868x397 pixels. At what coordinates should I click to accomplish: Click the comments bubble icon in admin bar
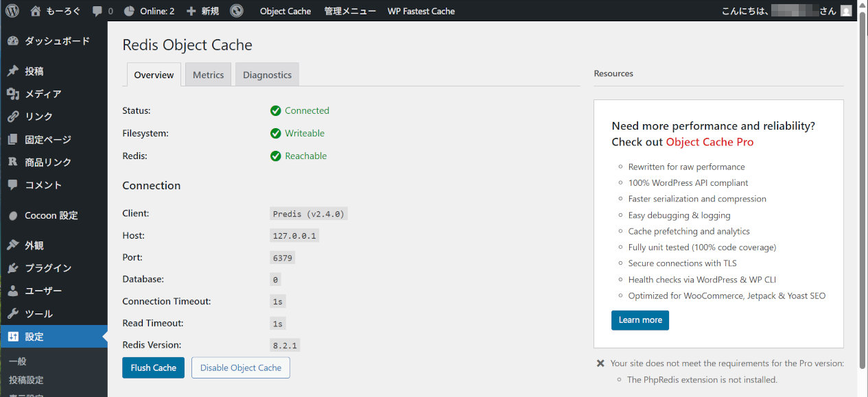[97, 12]
